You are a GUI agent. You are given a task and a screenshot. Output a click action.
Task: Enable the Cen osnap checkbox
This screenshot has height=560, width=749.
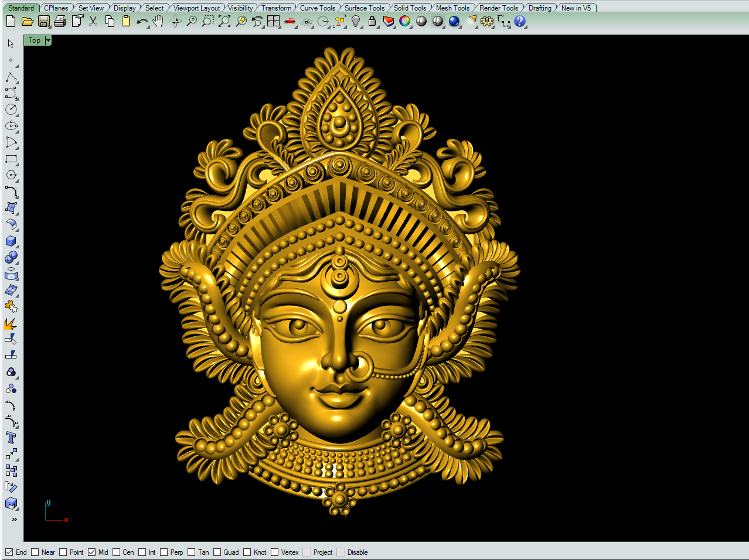(116, 552)
